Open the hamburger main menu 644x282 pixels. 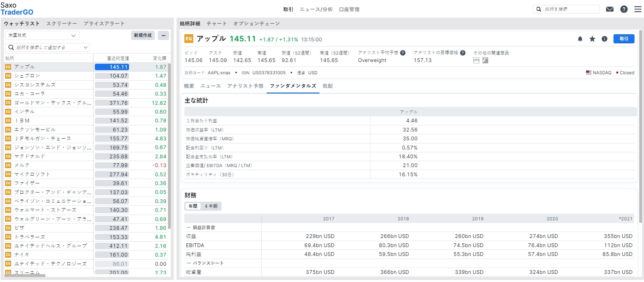click(x=638, y=9)
